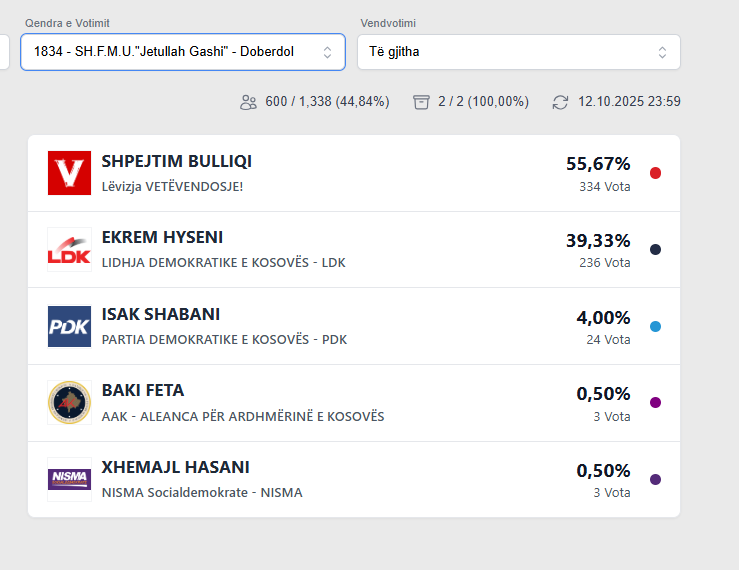
Task: Click the refresh timestamp icon
Action: [560, 102]
